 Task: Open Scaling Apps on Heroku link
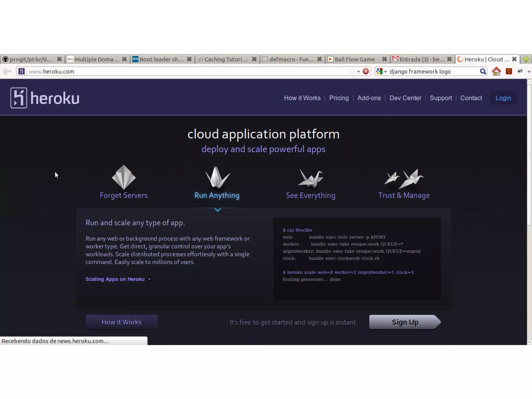click(115, 279)
